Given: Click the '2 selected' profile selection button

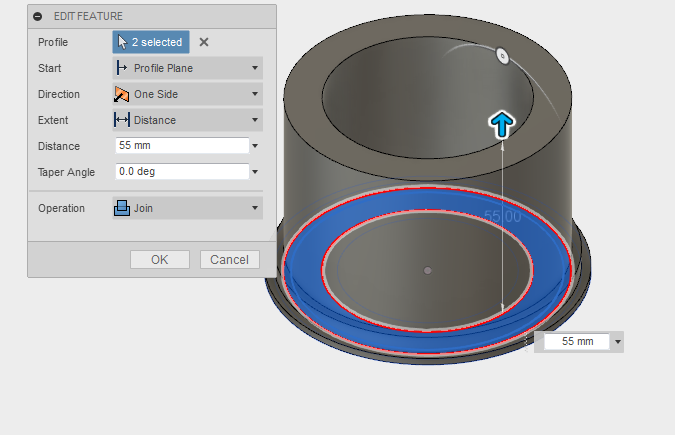Looking at the screenshot, I should coord(151,42).
